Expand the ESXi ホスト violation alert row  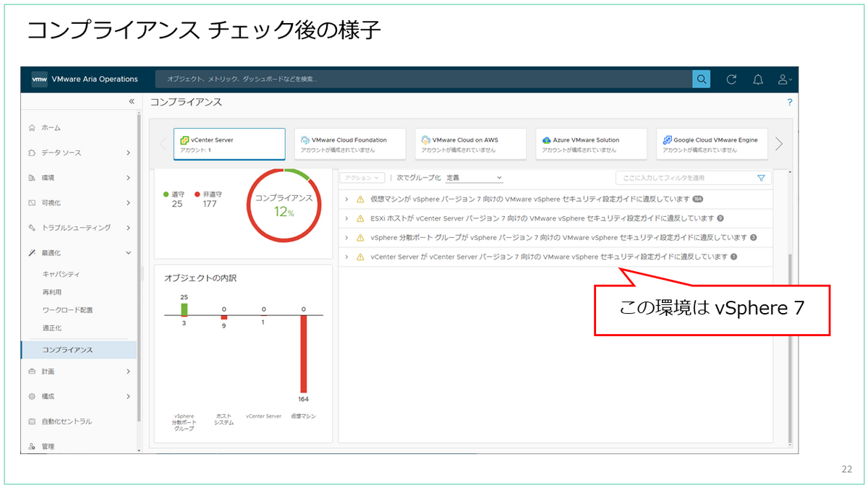click(346, 218)
